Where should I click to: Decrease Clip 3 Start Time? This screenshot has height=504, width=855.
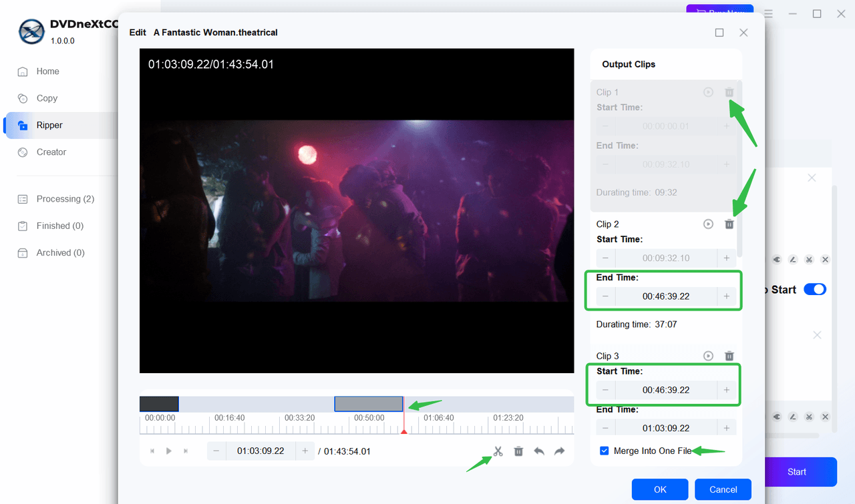click(x=605, y=390)
